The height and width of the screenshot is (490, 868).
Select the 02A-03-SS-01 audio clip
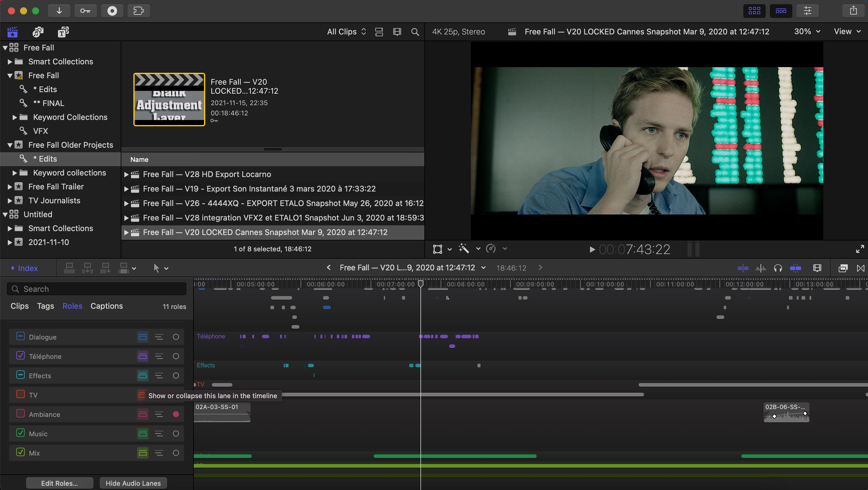tap(222, 412)
